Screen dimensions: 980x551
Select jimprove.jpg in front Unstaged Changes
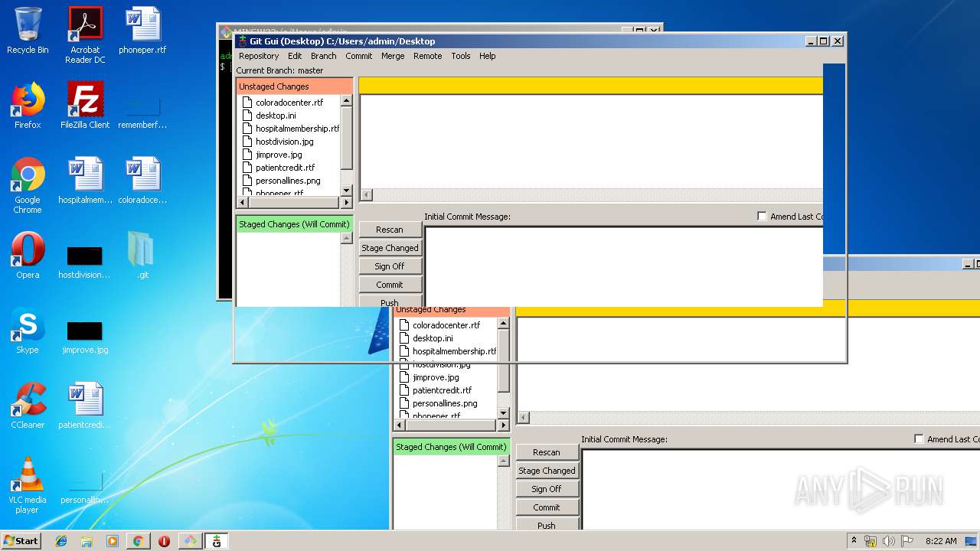(279, 155)
